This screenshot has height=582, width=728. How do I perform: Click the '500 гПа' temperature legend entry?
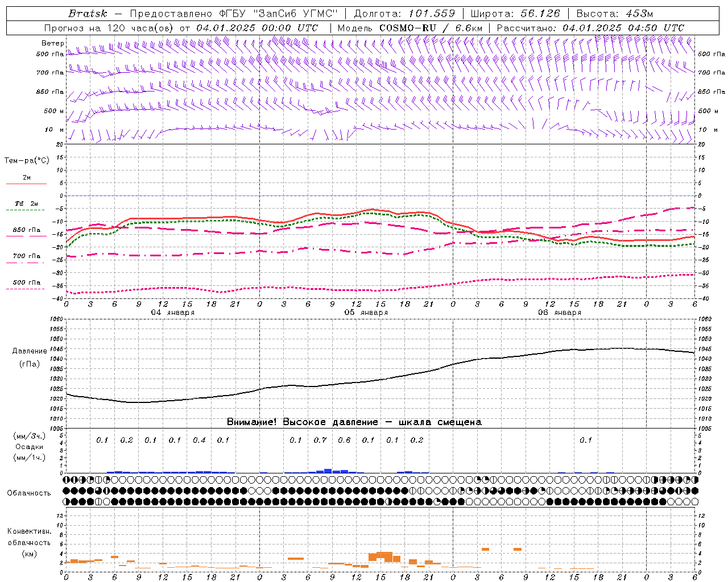27,282
